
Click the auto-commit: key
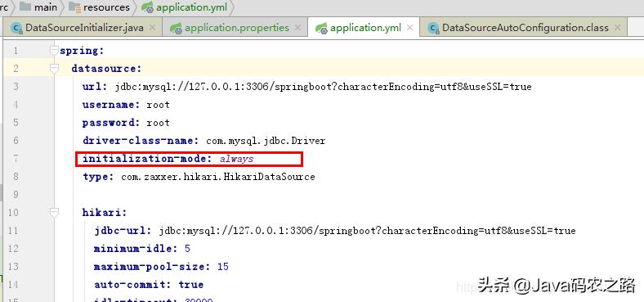point(132,284)
